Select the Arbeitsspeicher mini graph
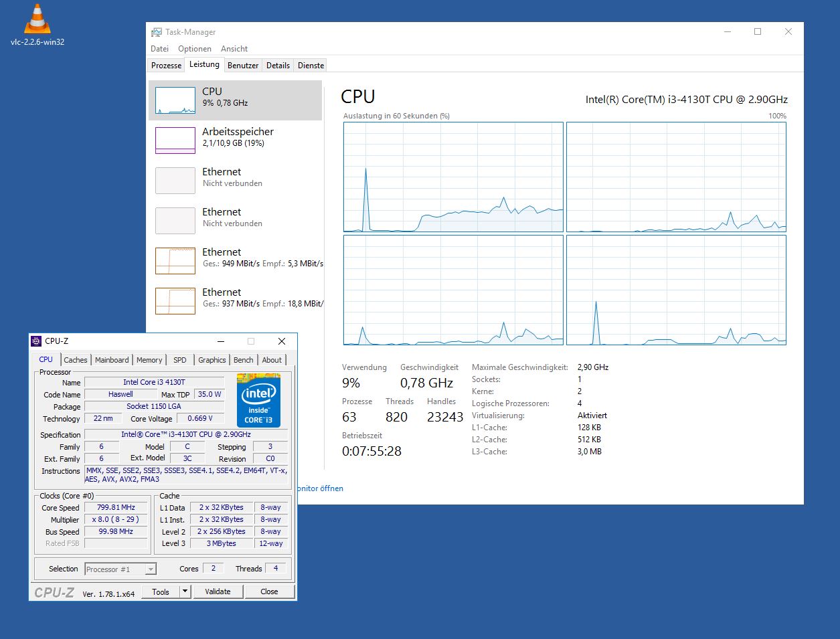Viewport: 840px width, 639px height. pos(175,141)
